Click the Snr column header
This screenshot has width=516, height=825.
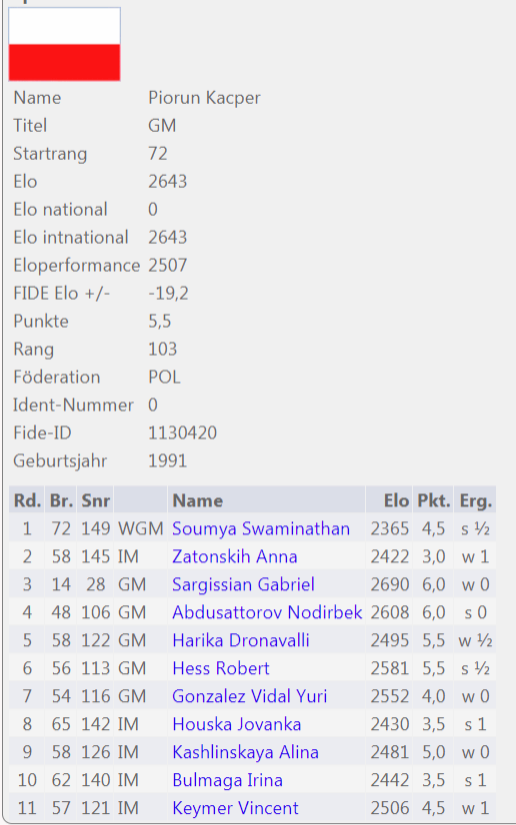coord(95,500)
